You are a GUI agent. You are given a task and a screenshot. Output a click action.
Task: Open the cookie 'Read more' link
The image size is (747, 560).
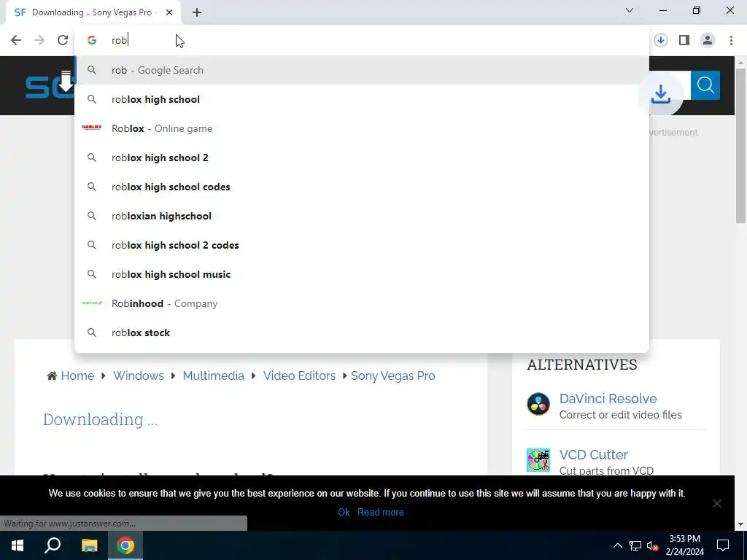pos(381,512)
